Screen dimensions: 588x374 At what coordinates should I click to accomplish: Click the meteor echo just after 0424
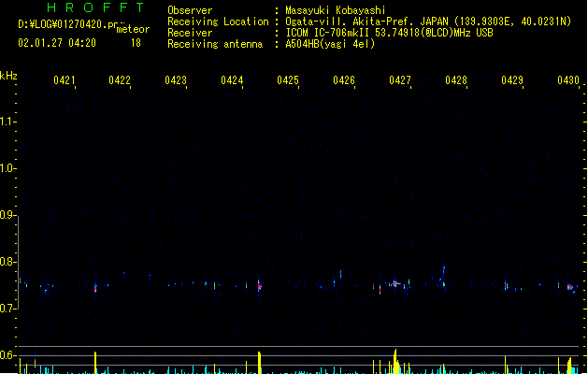[259, 286]
